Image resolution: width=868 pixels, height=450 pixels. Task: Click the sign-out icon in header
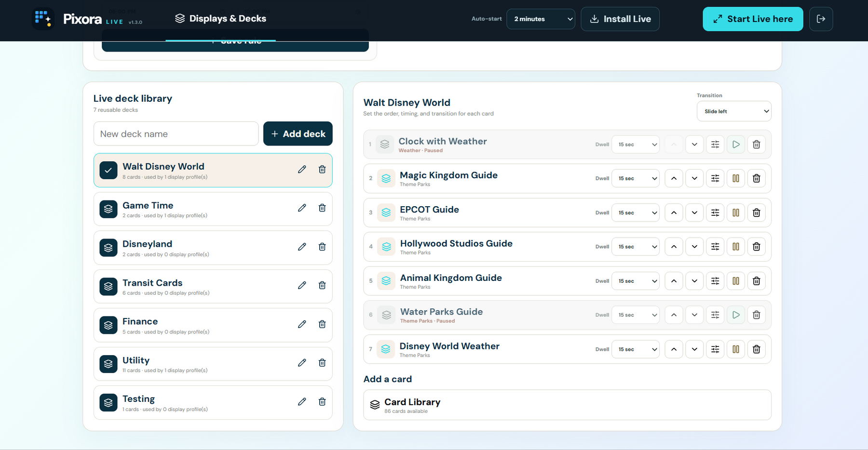[821, 19]
